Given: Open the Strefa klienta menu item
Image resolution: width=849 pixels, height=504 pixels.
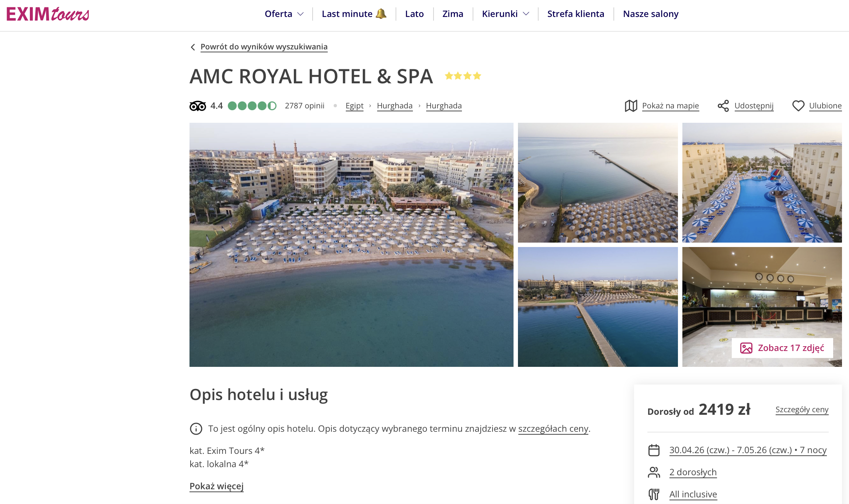Looking at the screenshot, I should pyautogui.click(x=575, y=14).
